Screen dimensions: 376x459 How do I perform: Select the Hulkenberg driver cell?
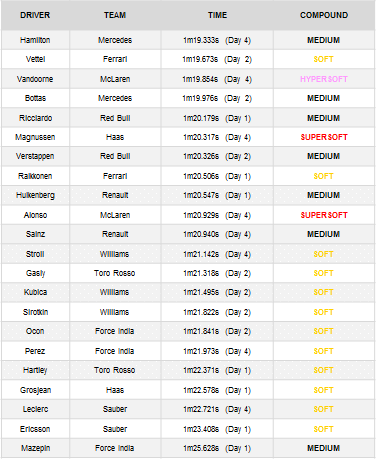tap(35, 195)
